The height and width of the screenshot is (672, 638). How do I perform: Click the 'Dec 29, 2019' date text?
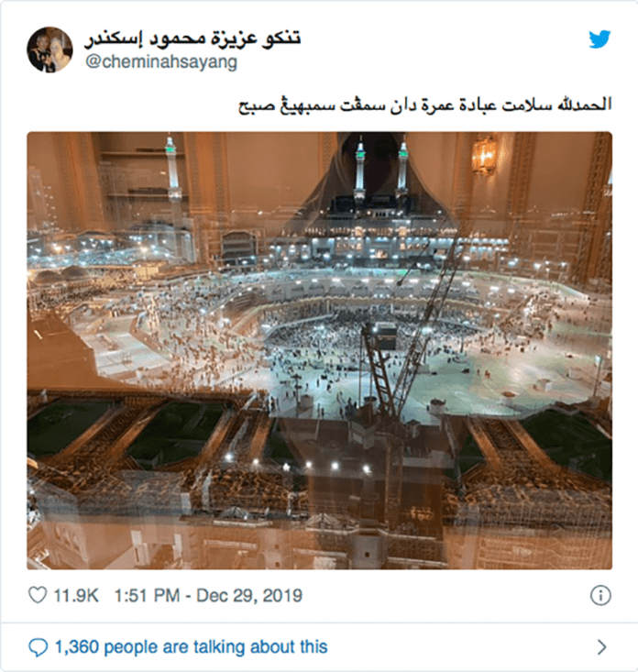click(249, 596)
